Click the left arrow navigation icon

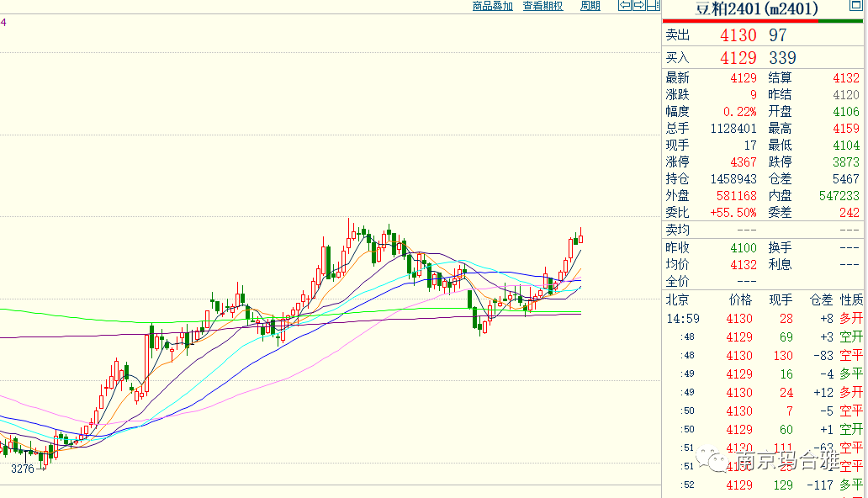(x=625, y=6)
